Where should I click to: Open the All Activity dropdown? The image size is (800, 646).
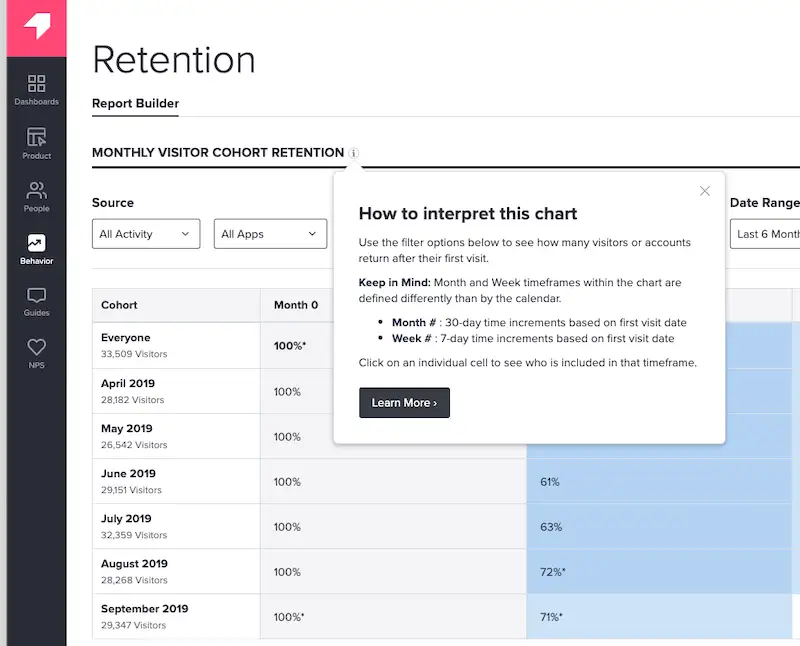(x=145, y=233)
